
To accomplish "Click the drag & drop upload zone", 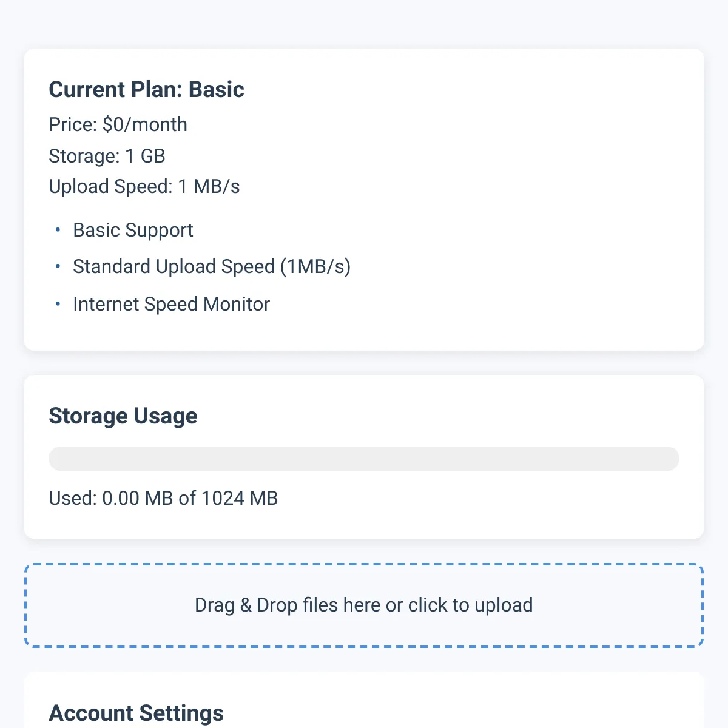I will point(364,605).
